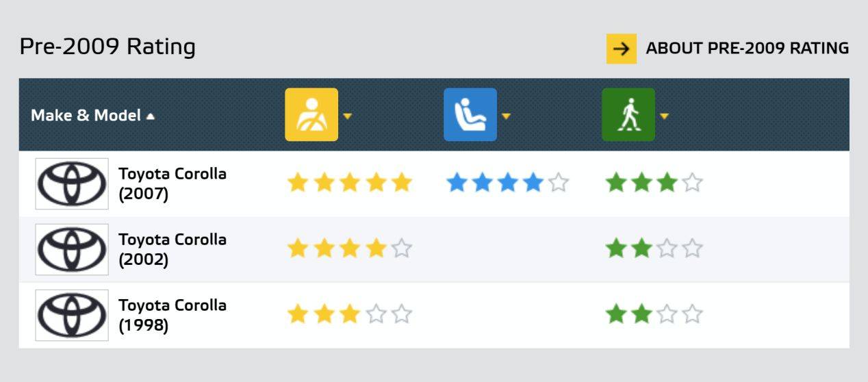Click the yellow arrow icon beside About Pre-2009 Rating

(622, 49)
